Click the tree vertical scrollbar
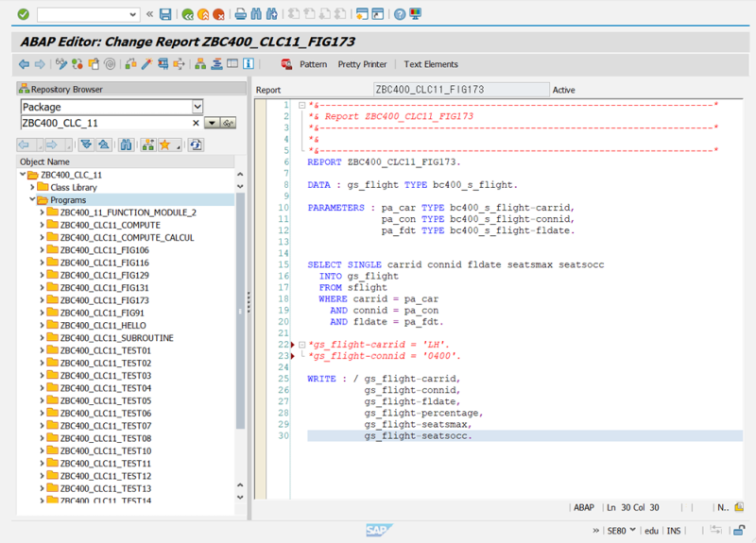Screen dimensions: 756x543 (240, 311)
